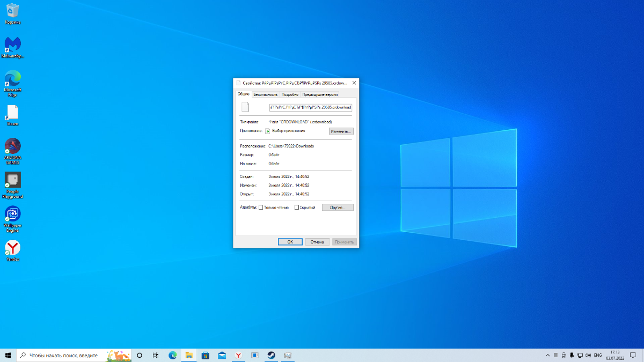
Task: Open the Malwarebytes desktop shortcut
Action: click(12, 45)
